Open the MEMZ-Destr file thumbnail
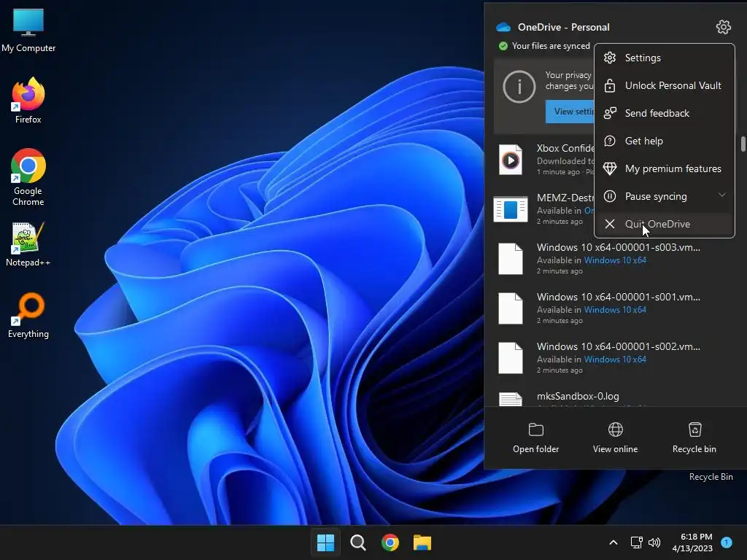 coord(510,209)
